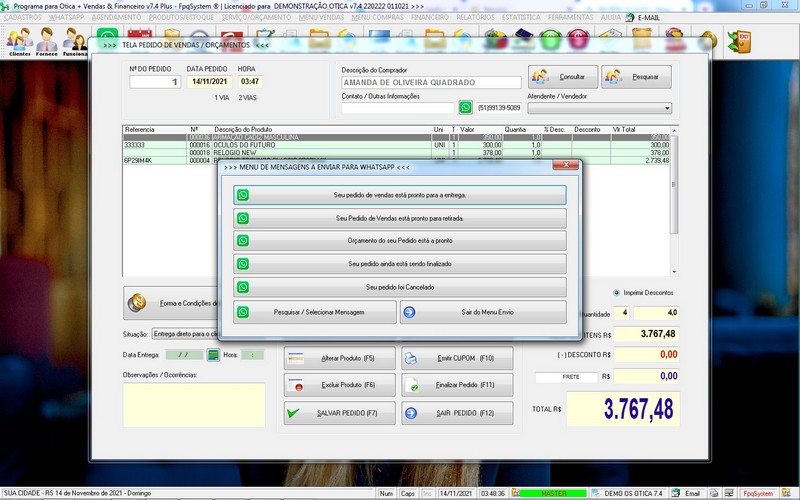Viewport: 800px width, 500px height.
Task: Open the Fornece suppliers toolbar icon
Action: click(x=46, y=41)
